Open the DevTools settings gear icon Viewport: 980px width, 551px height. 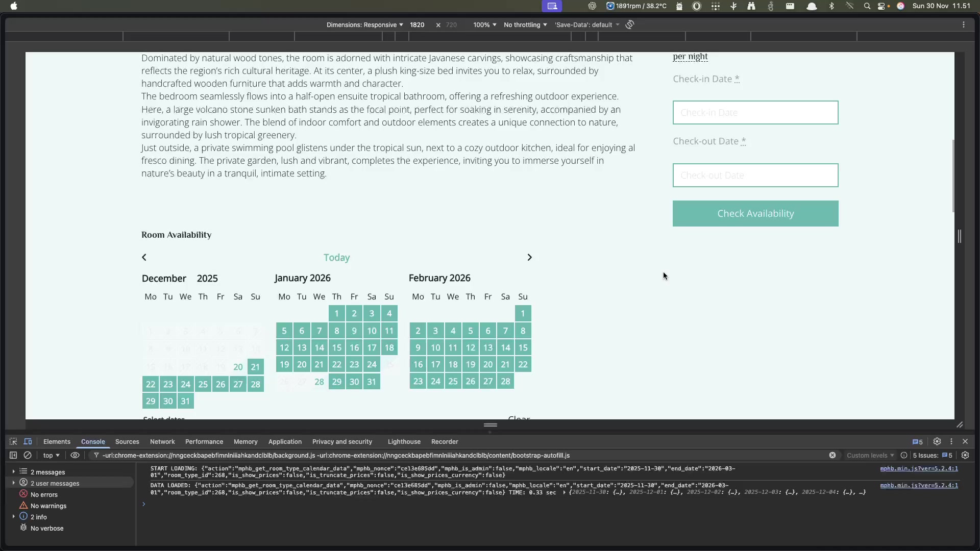937,442
